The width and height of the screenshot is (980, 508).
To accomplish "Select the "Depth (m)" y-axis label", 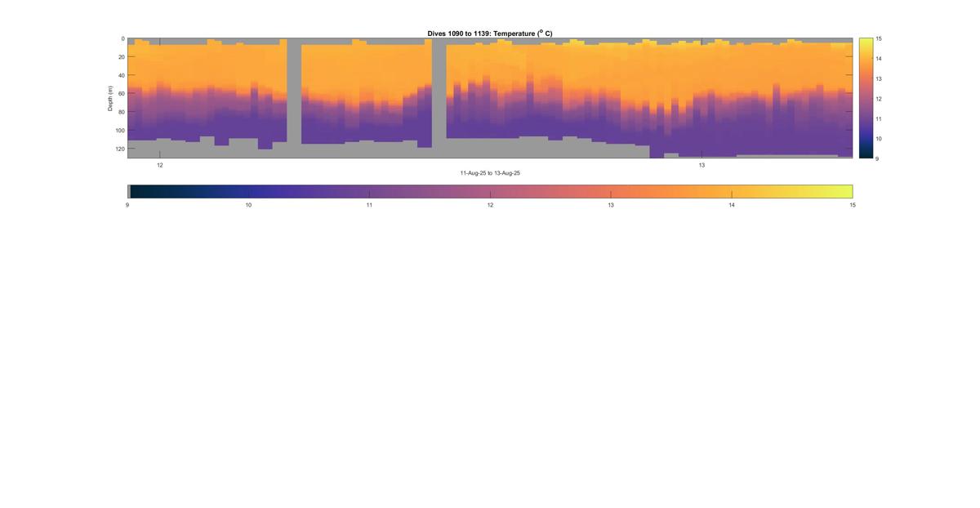I will pyautogui.click(x=110, y=98).
